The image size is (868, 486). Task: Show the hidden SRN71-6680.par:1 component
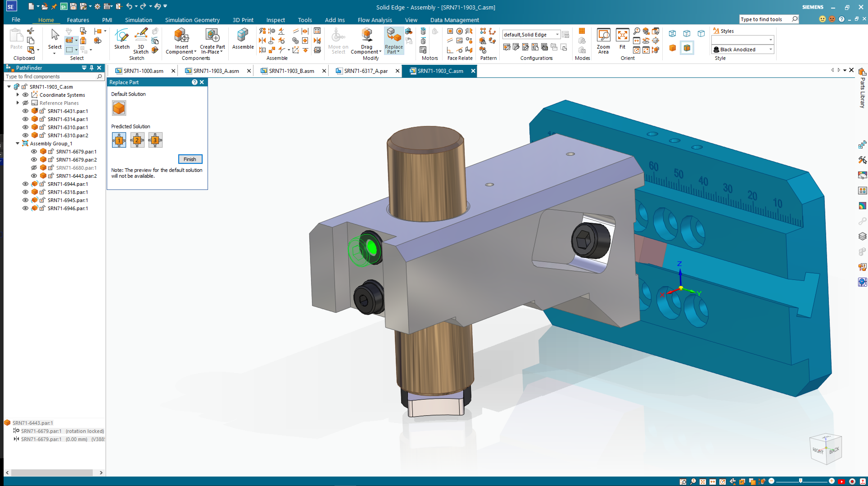34,168
